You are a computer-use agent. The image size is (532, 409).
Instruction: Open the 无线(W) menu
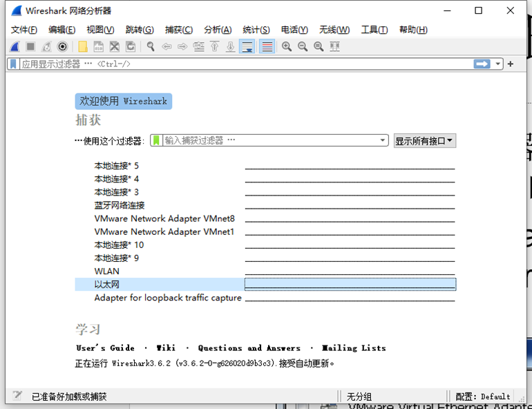[x=334, y=30]
